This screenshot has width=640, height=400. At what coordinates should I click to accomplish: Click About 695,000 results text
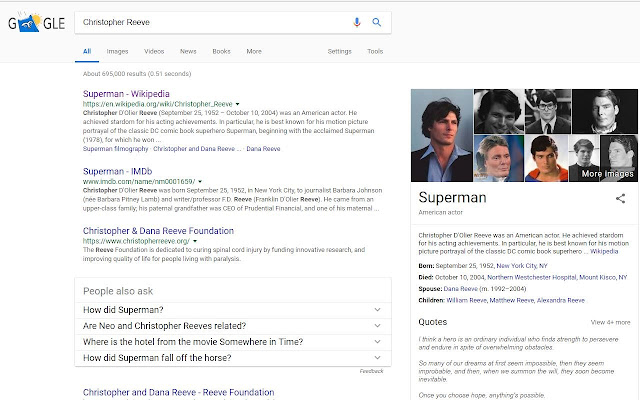tap(137, 74)
